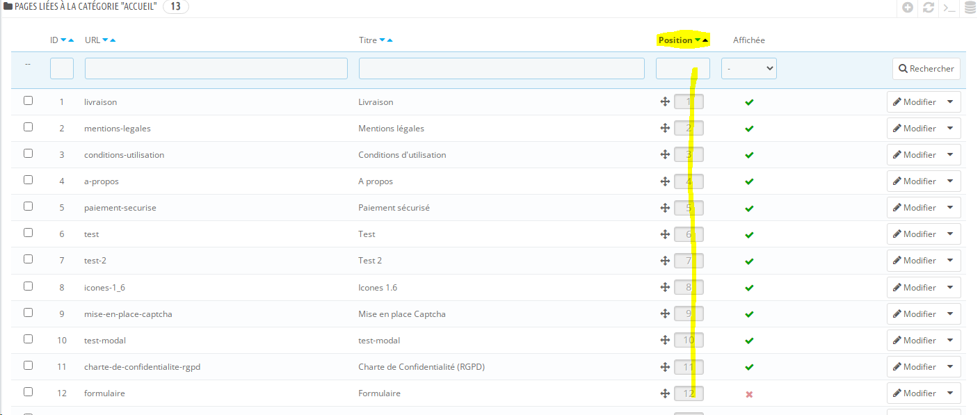980x415 pixels.
Task: Click the move handle for Conditions d'utilisation row
Action: [x=664, y=155]
